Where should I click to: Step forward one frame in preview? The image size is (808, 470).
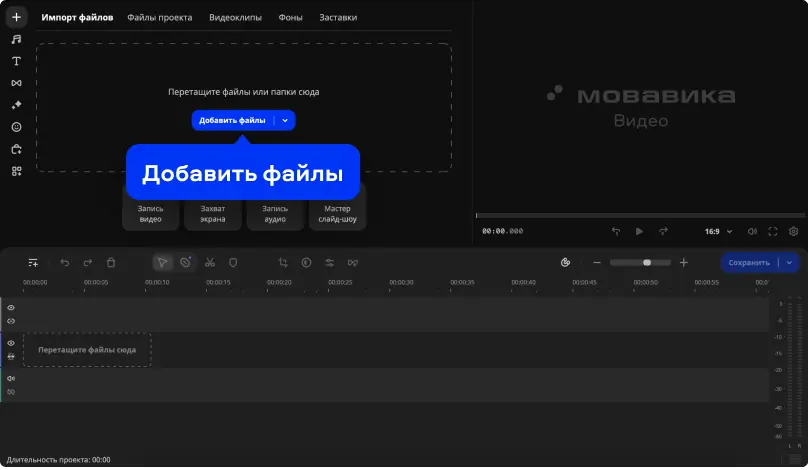click(x=663, y=231)
